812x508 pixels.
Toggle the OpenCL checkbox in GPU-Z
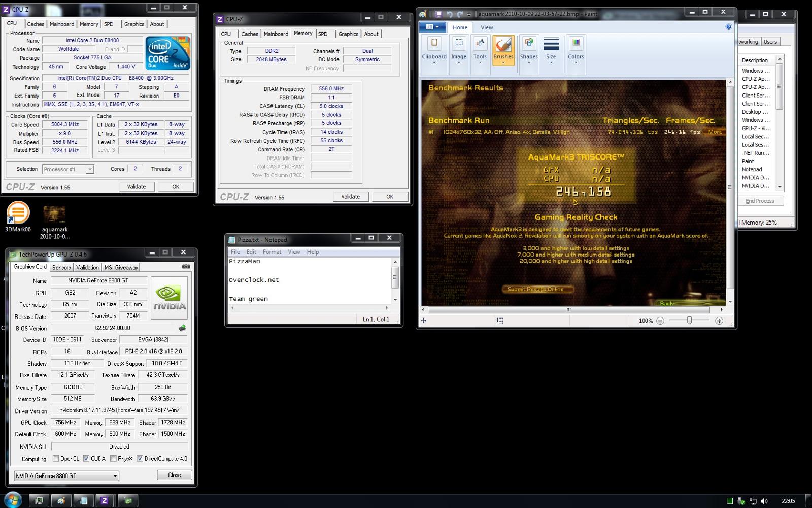56,459
